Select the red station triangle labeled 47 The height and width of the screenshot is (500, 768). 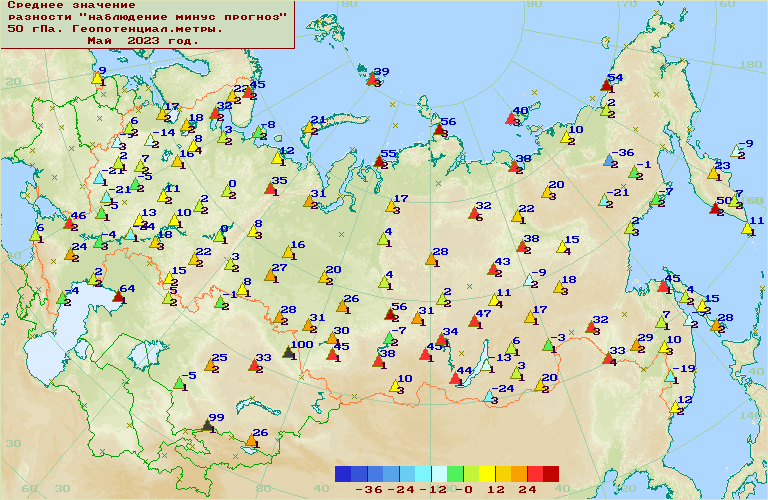click(474, 321)
